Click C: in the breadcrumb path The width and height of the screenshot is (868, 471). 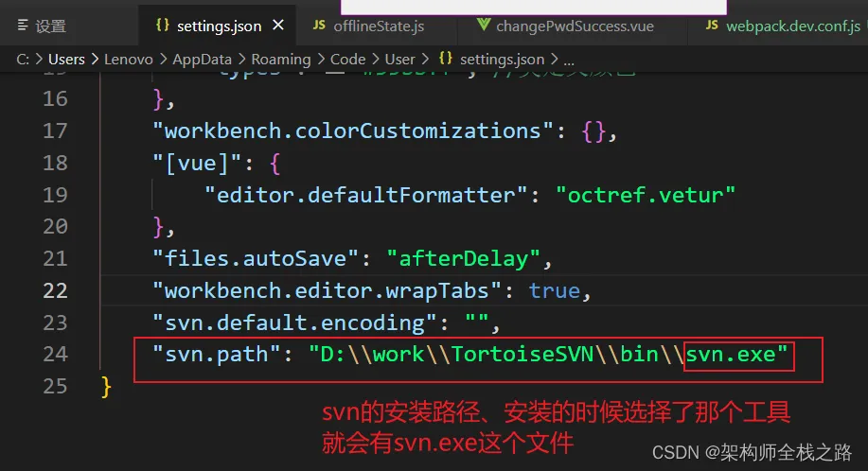tap(23, 60)
